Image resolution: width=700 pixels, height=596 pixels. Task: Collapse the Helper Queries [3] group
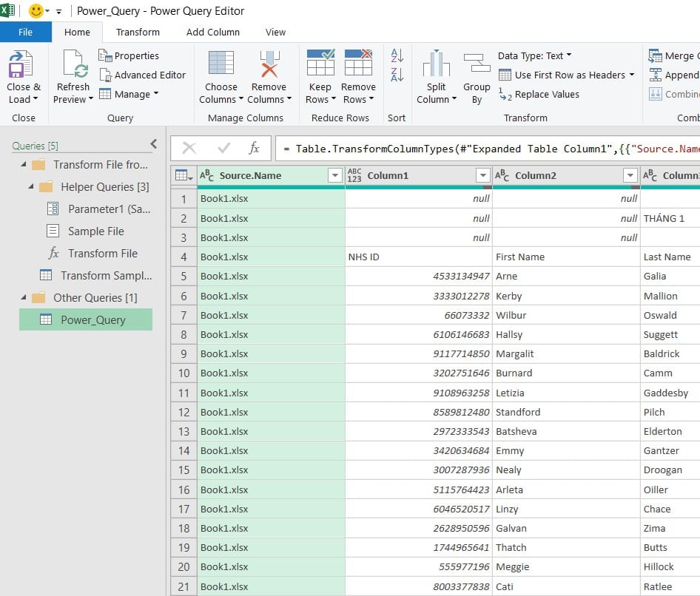click(31, 186)
